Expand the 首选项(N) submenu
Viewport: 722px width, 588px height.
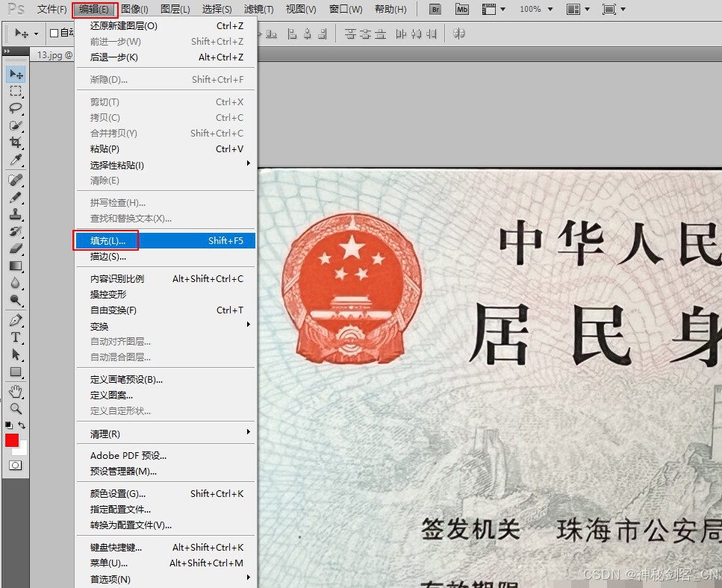pos(166,579)
